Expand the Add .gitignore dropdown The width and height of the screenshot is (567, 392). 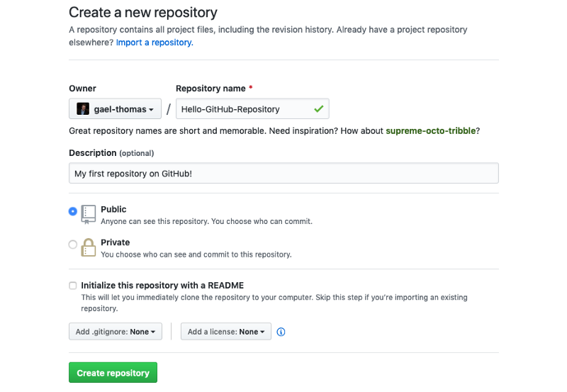(116, 332)
